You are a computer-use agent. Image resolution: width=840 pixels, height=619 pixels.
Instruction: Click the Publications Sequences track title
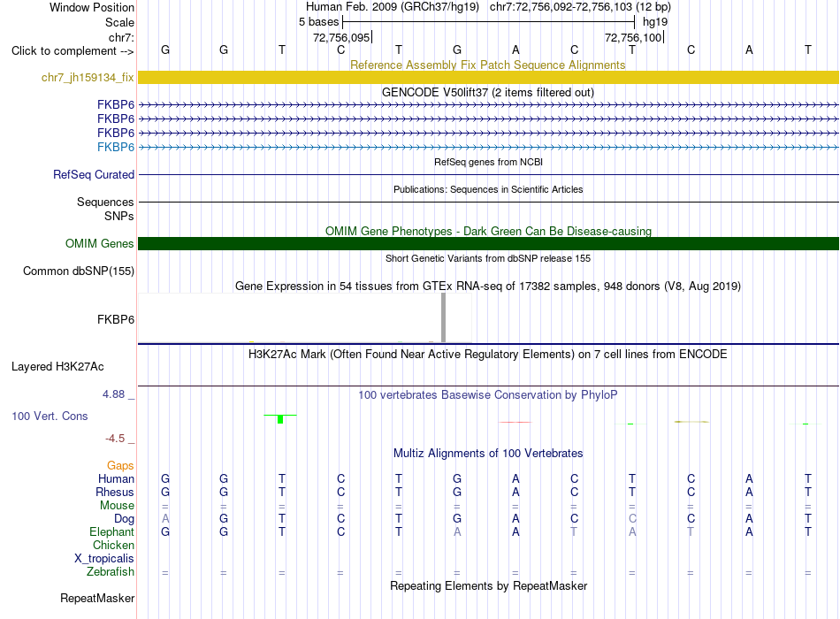(488, 189)
